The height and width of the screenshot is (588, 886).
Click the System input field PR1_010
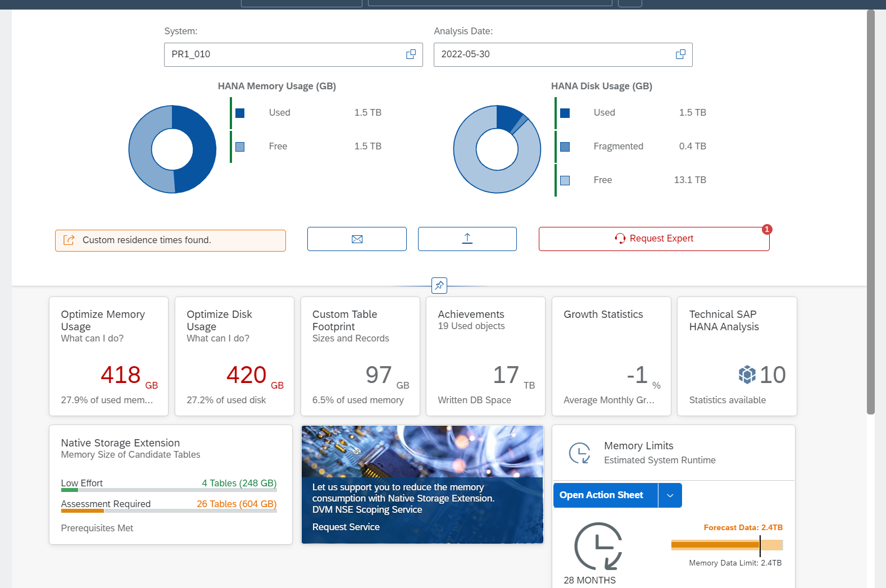point(284,54)
